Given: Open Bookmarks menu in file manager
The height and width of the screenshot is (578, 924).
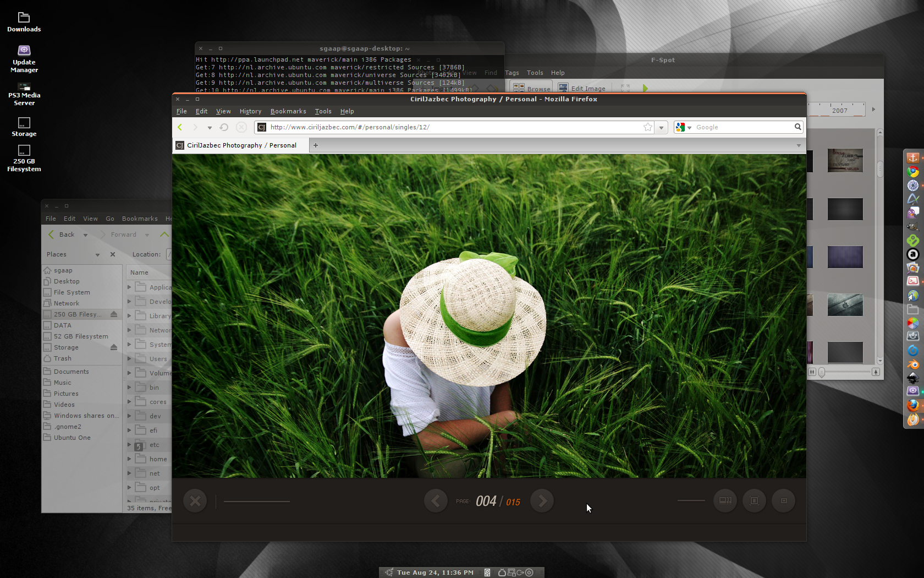Looking at the screenshot, I should (140, 219).
